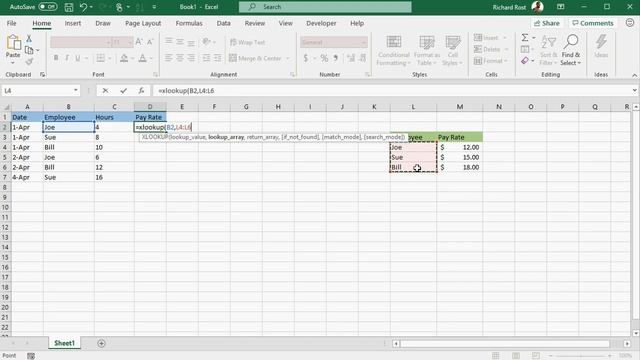
Task: Toggle Wrap Text
Action: click(247, 42)
